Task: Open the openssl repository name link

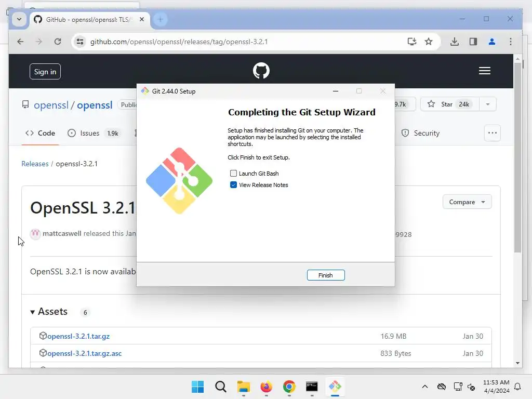Action: (x=95, y=105)
